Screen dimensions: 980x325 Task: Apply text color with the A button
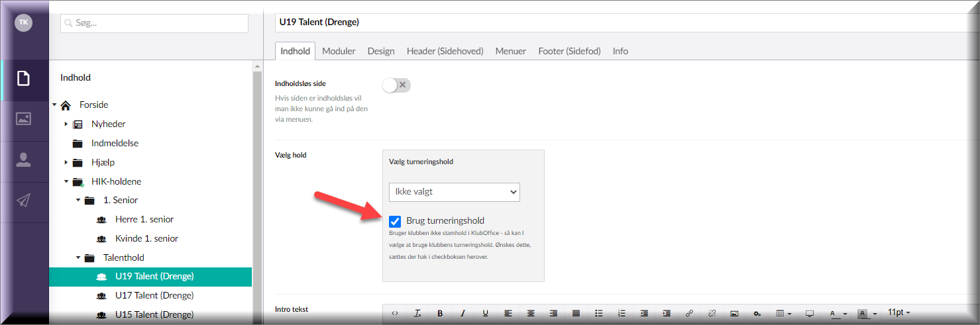[834, 313]
